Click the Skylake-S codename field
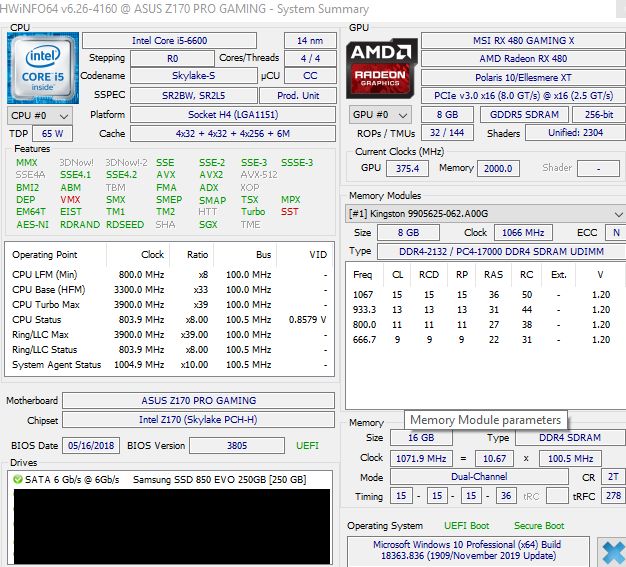The image size is (626, 567). click(x=194, y=76)
